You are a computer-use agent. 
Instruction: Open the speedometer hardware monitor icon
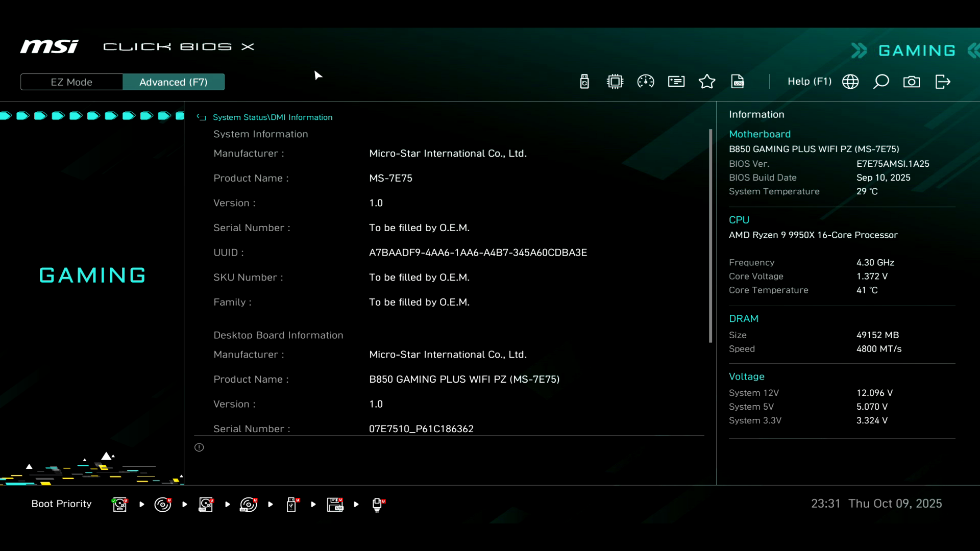[646, 82]
